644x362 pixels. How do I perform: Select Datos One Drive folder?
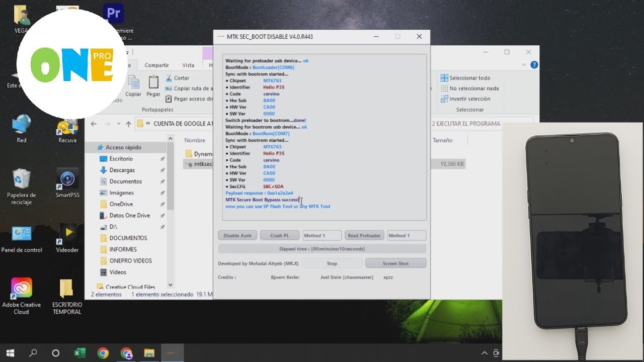coord(130,216)
